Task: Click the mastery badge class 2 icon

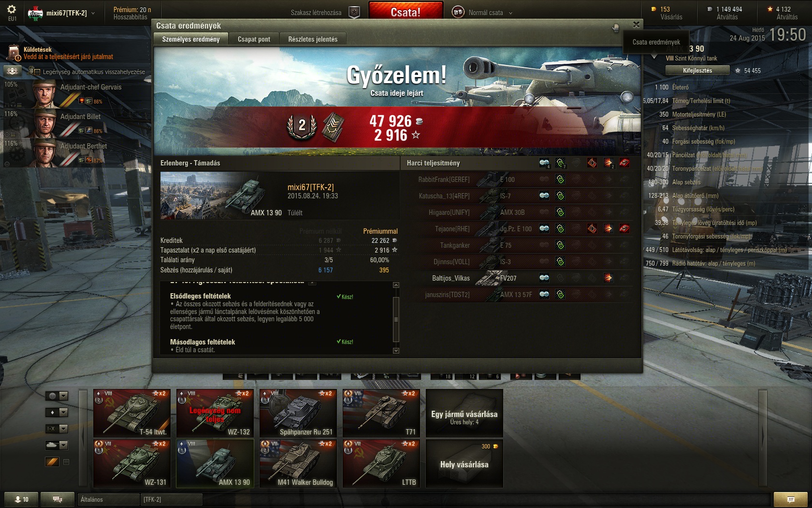Action: (302, 127)
